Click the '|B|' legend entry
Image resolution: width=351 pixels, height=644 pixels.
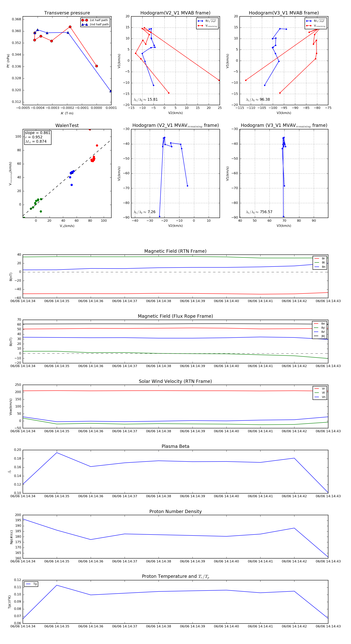320,336
